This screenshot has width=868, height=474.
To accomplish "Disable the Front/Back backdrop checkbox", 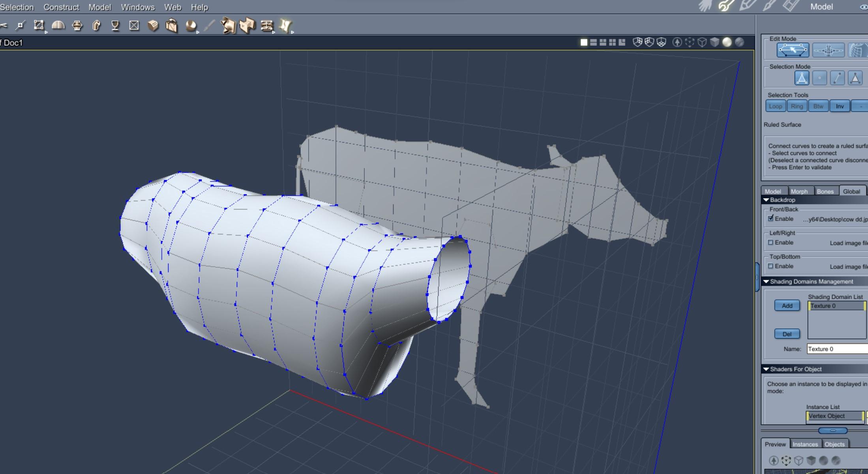I will 771,218.
